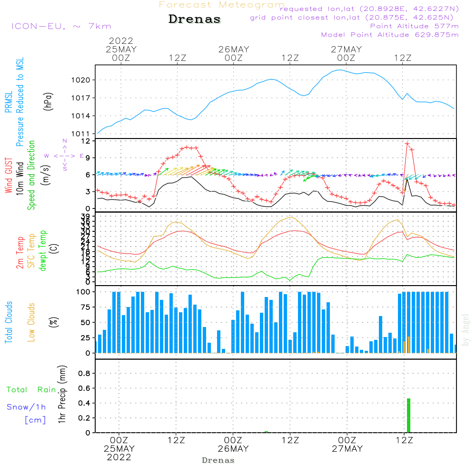
Task: Click the '(hPa)' unit label
Action: point(48,101)
